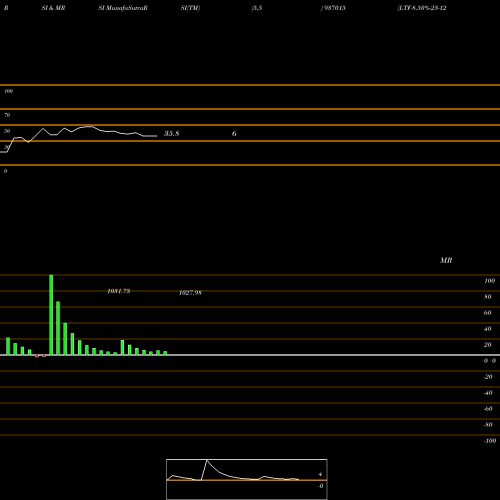Click the MR axis label -100
The image size is (500, 500).
(x=490, y=441)
